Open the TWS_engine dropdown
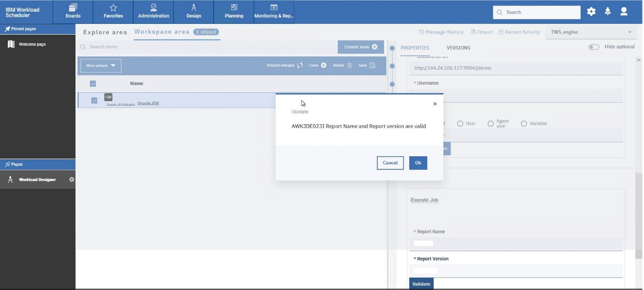 click(591, 32)
